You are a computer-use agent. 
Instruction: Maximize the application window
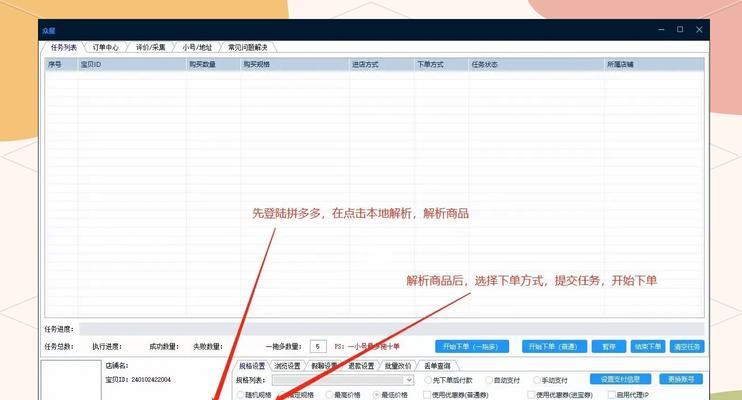[x=680, y=29]
